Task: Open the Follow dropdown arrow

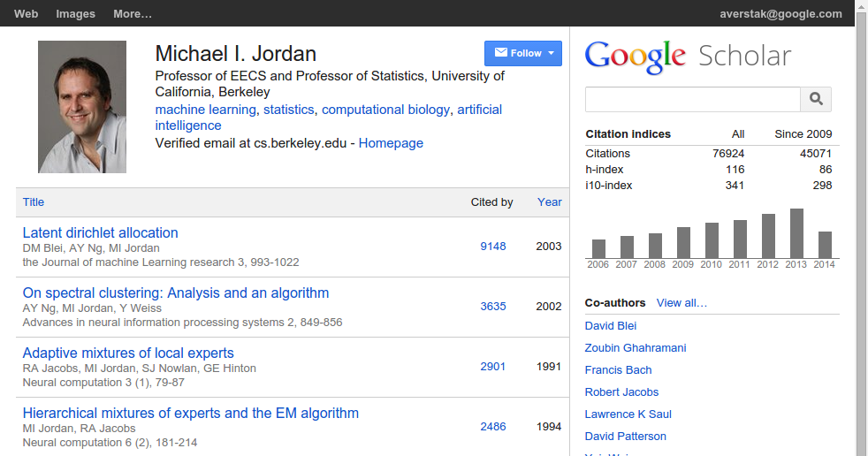Action: (551, 53)
